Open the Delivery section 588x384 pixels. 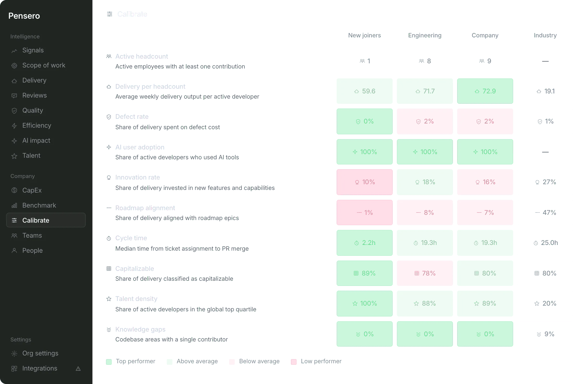(46, 80)
